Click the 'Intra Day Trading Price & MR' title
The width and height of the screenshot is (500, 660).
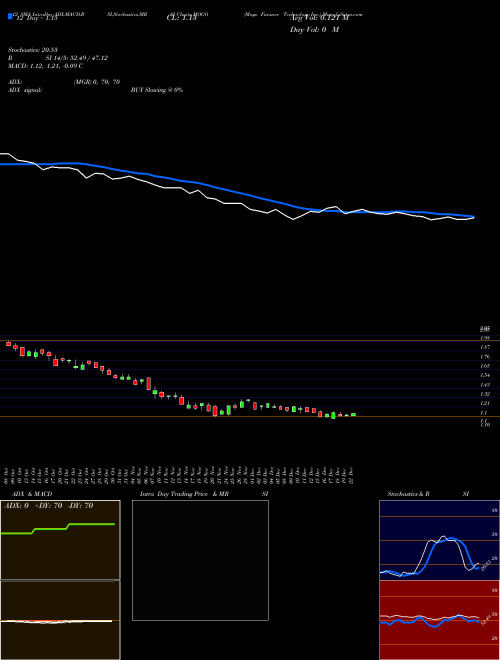tap(184, 494)
